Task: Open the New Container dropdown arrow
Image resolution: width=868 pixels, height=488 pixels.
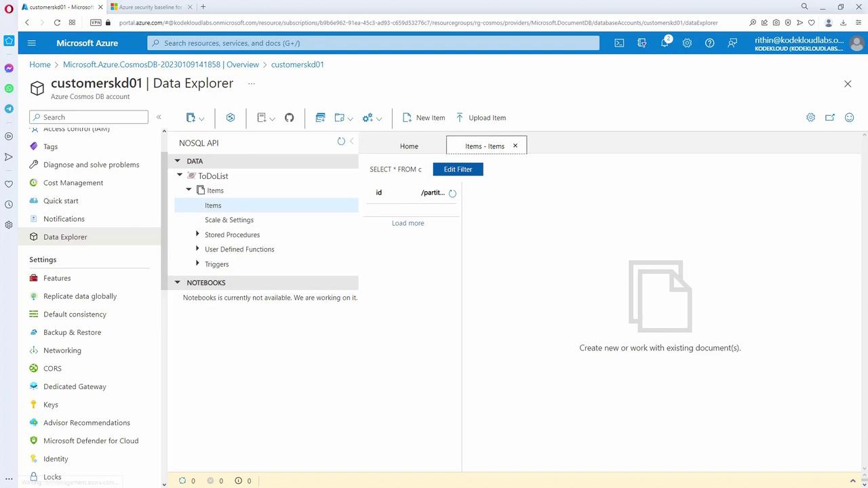Action: point(201,119)
